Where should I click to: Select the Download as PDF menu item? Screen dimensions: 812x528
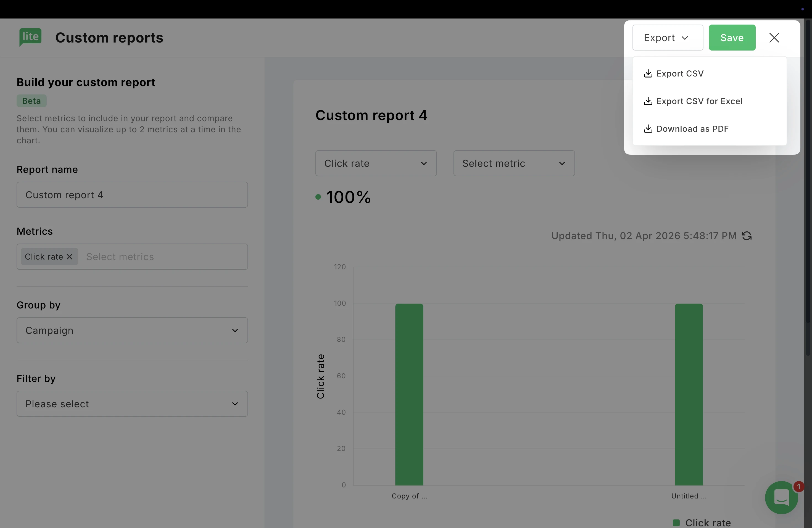point(692,129)
